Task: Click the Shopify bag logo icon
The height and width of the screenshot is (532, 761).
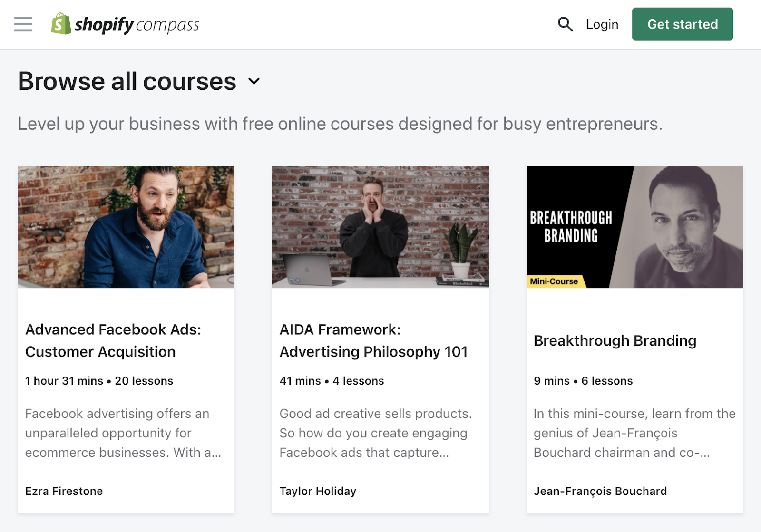Action: 61,24
